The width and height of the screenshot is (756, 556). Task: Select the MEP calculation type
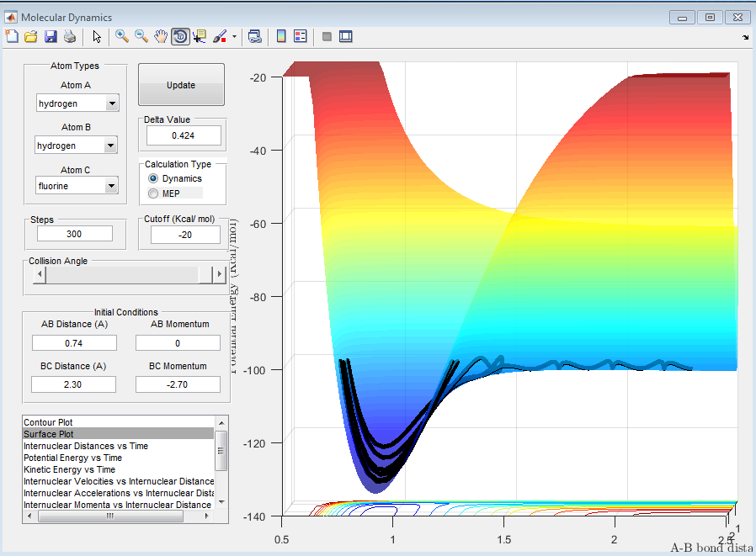(x=153, y=193)
